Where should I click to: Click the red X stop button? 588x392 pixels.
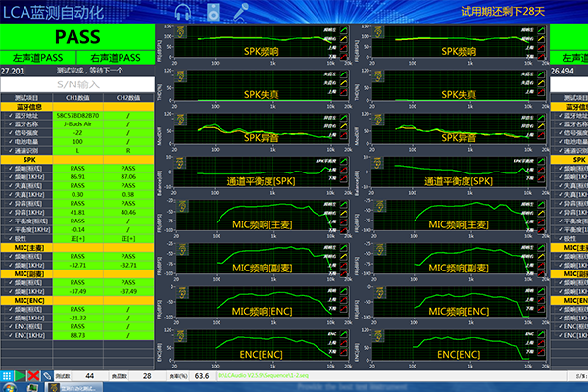(33, 375)
